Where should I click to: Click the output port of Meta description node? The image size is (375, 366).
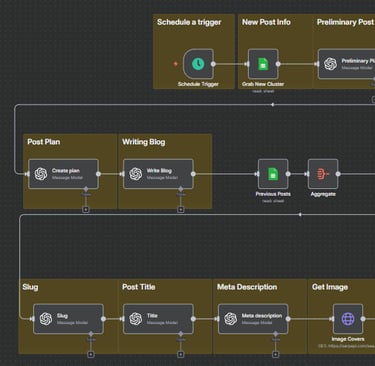coord(288,319)
